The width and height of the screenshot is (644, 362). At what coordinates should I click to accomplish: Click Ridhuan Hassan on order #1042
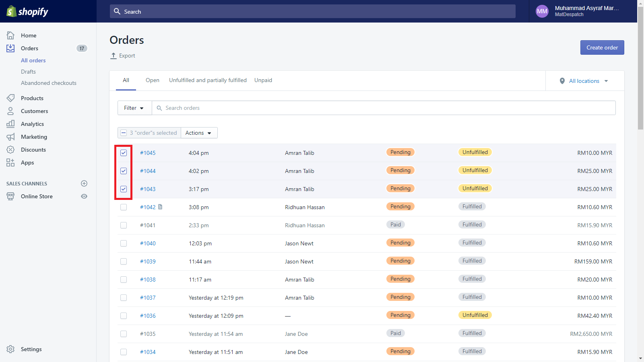305,207
